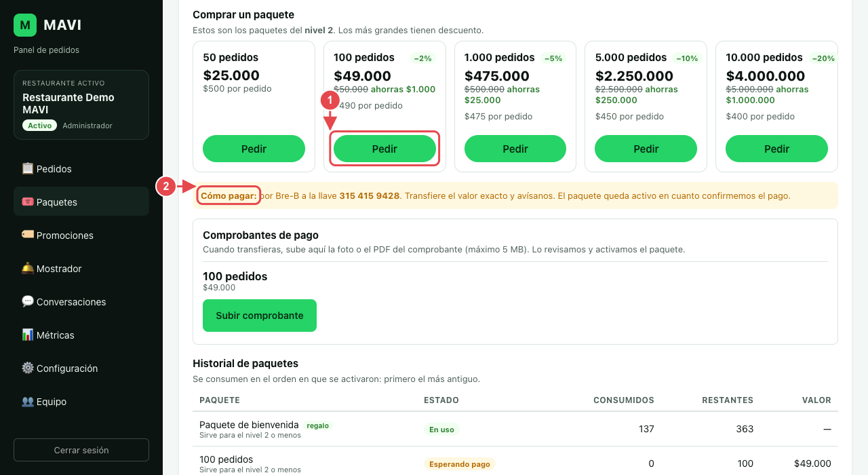
Task: Click the Cerrar sesión button
Action: [81, 450]
